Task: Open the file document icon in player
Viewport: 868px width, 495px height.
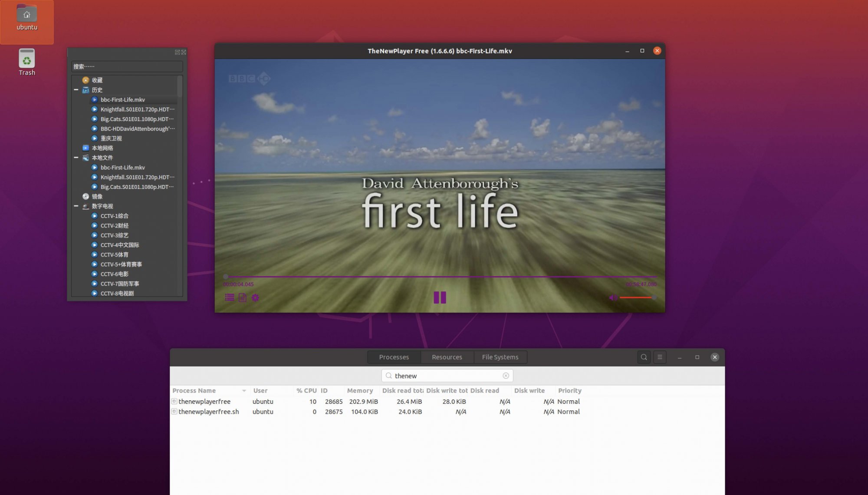Action: click(x=243, y=297)
